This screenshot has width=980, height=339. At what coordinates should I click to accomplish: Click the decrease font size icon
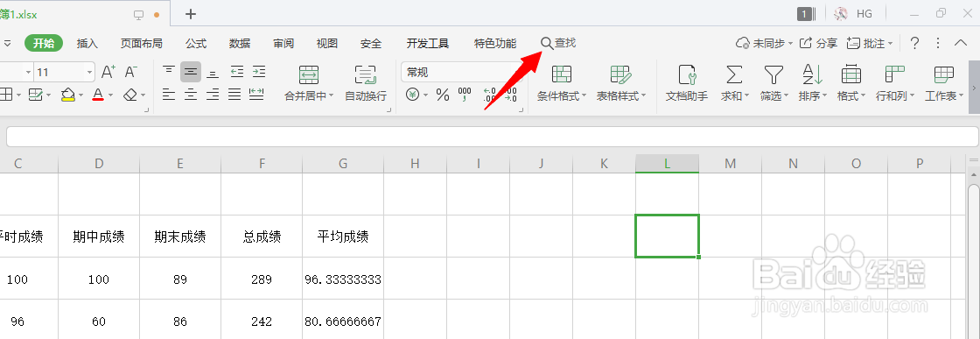tap(130, 72)
